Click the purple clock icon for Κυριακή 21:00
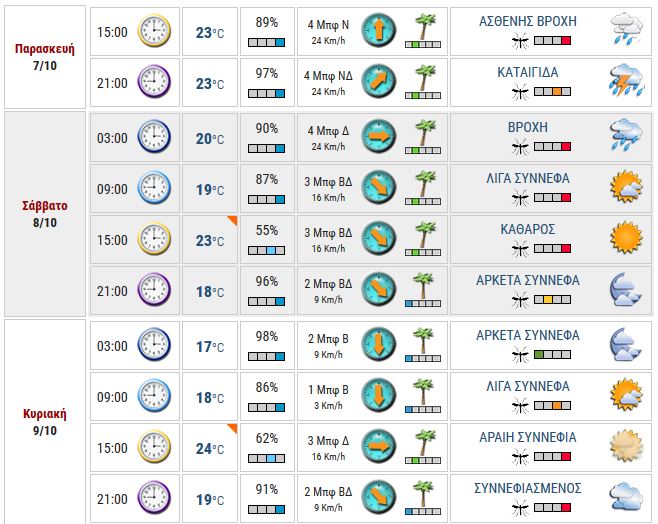Screen dimensions: 658x524 click(154, 496)
